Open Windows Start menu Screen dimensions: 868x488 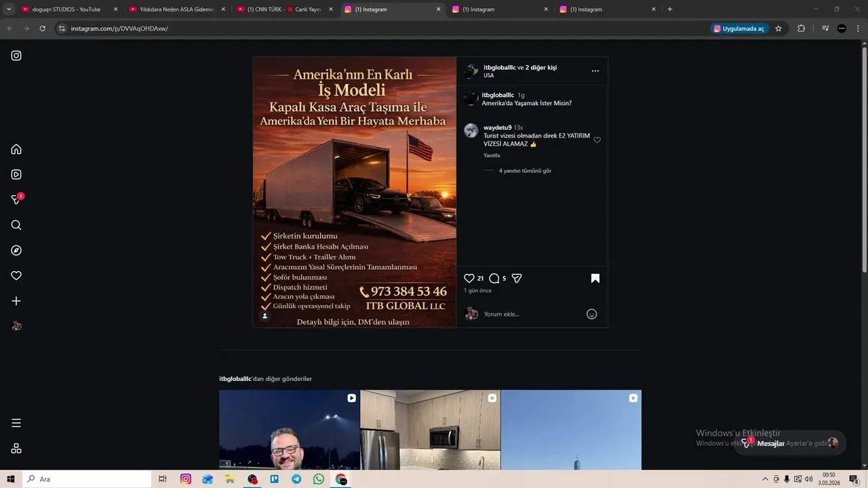click(x=10, y=479)
